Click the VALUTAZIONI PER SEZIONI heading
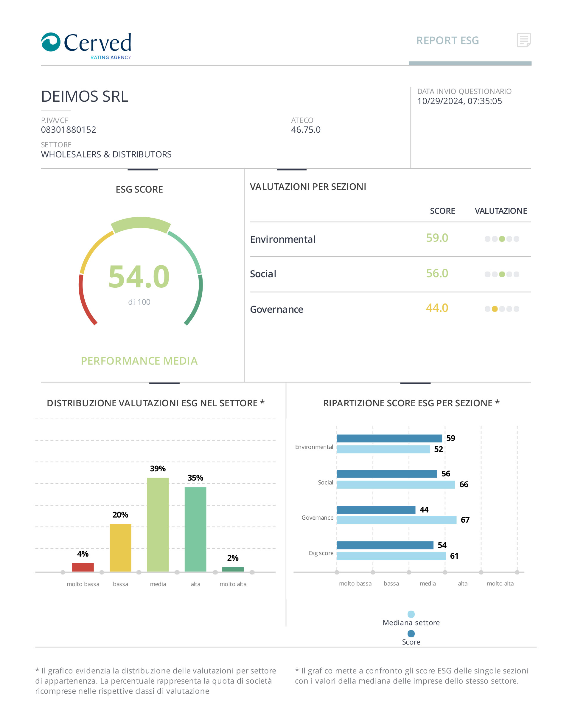Screen dimensions: 572x728 coord(308,187)
